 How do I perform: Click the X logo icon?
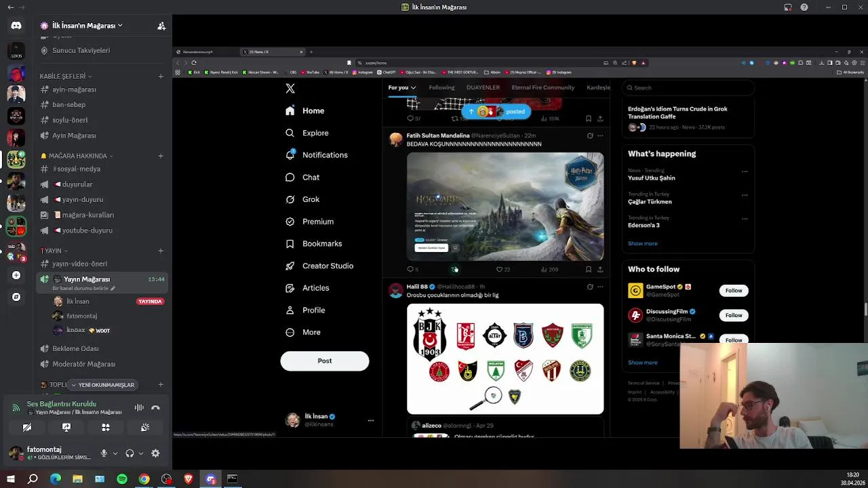coord(290,89)
